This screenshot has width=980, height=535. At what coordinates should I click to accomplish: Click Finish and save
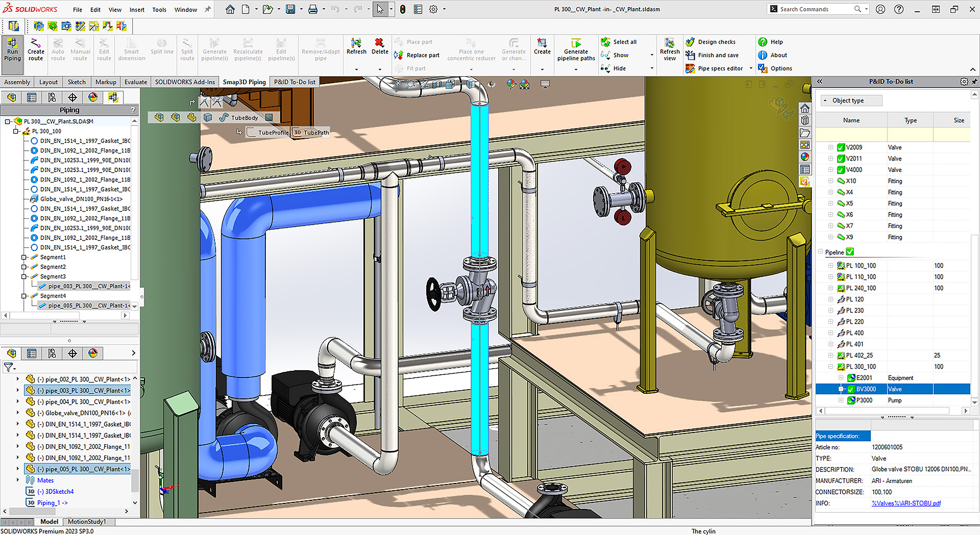(712, 55)
